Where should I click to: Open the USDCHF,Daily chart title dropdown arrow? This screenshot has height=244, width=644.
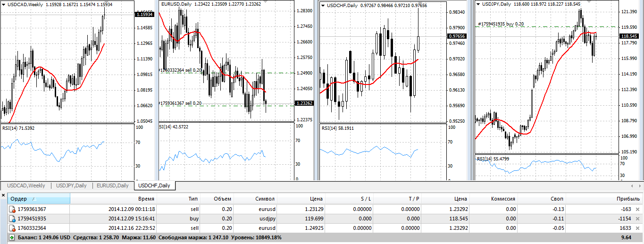click(323, 5)
